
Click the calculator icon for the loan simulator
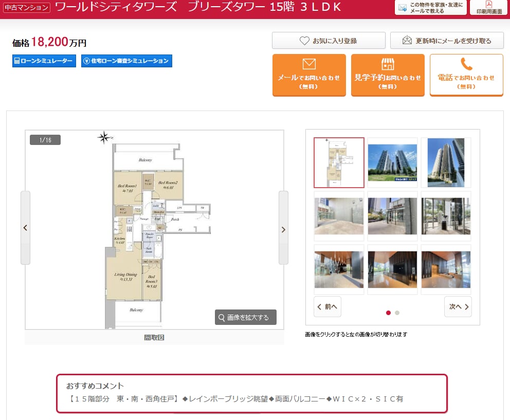click(17, 61)
